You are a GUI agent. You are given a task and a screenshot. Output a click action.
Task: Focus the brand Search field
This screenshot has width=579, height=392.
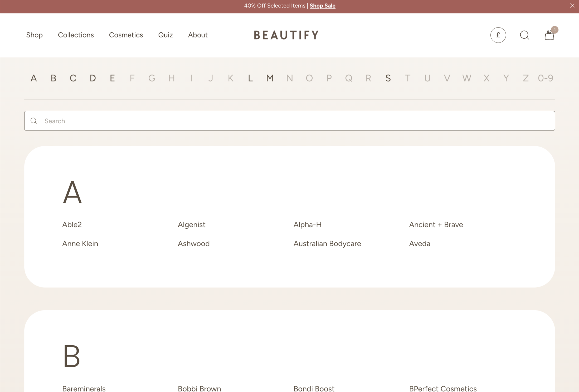pyautogui.click(x=290, y=121)
